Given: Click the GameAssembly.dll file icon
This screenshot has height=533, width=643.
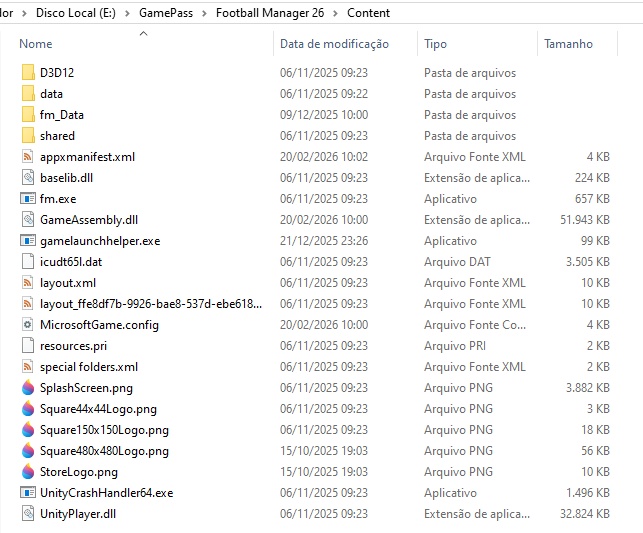Looking at the screenshot, I should pos(28,219).
